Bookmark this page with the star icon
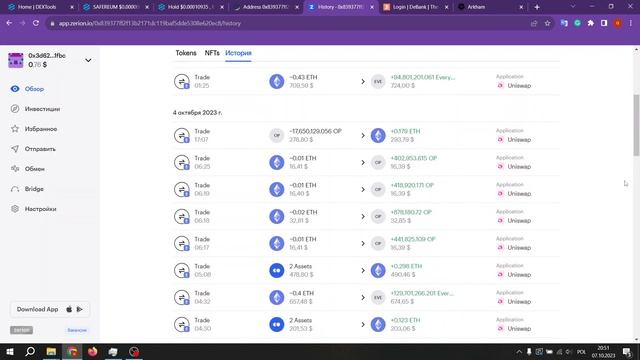Screen dimensions: 640x360 [x=547, y=23]
